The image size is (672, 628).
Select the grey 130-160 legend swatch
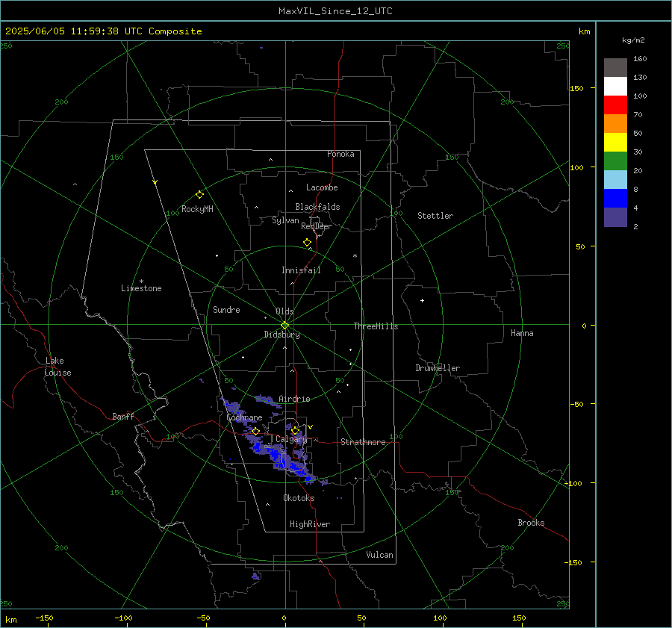pyautogui.click(x=615, y=68)
